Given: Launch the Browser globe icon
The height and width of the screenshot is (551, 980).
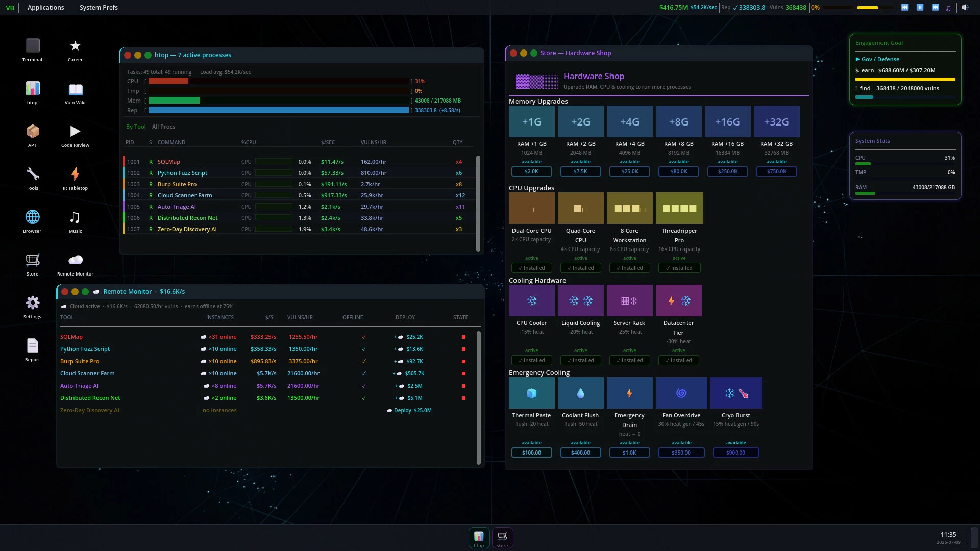Looking at the screenshot, I should (32, 221).
